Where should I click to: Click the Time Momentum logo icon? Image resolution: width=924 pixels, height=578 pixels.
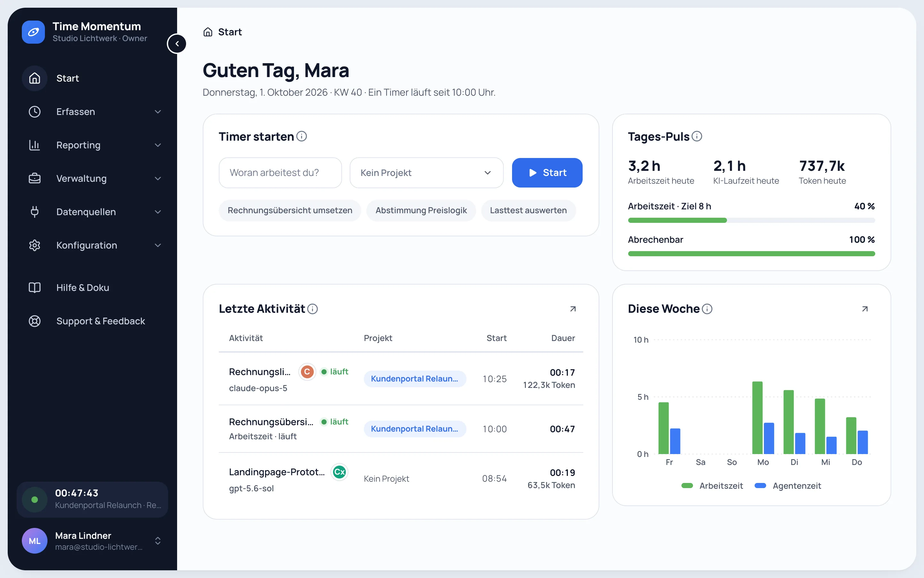(x=33, y=32)
